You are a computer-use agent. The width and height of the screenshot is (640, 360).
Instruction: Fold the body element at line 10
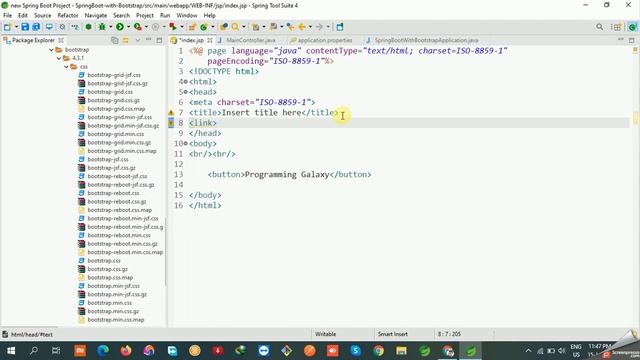click(x=185, y=143)
